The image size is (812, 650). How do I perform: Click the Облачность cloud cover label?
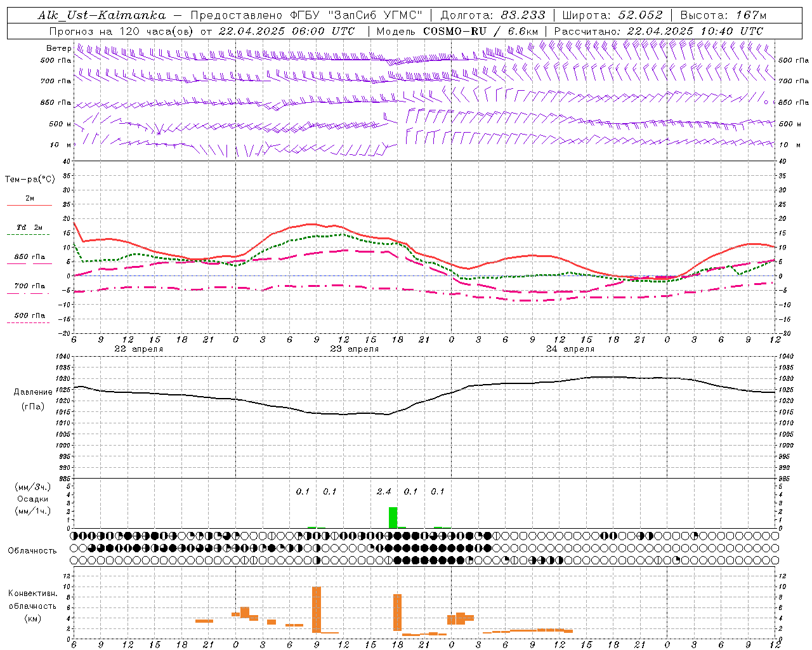coord(32,550)
